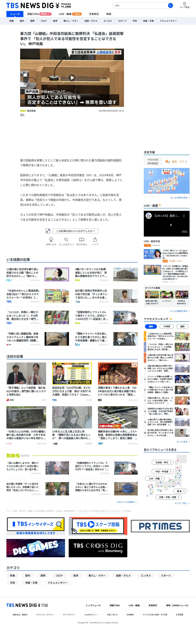This screenshot has width=196, height=644.
Task: Open ドキュメンタリー in the sub-navigation bar
Action: [x=169, y=21]
